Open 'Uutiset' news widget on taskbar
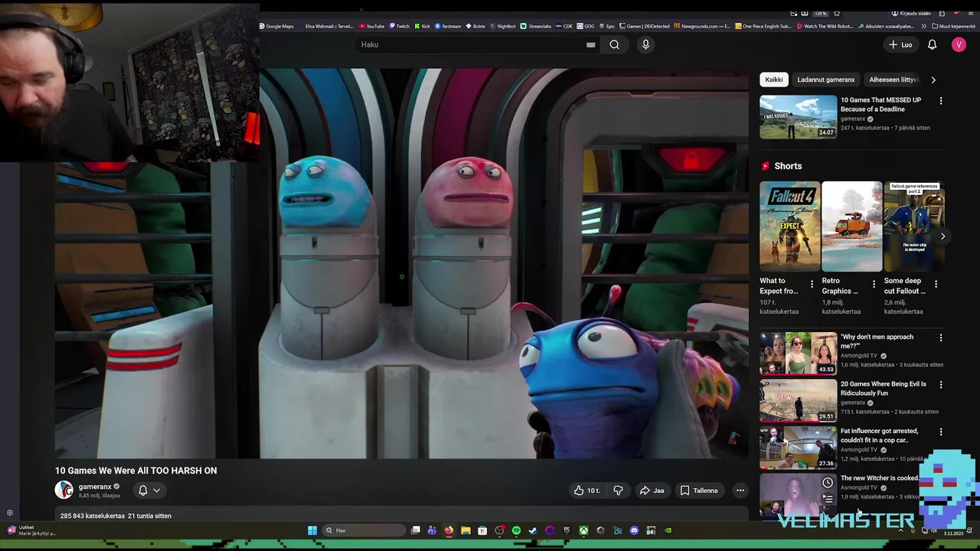This screenshot has height=551, width=980. [x=31, y=530]
